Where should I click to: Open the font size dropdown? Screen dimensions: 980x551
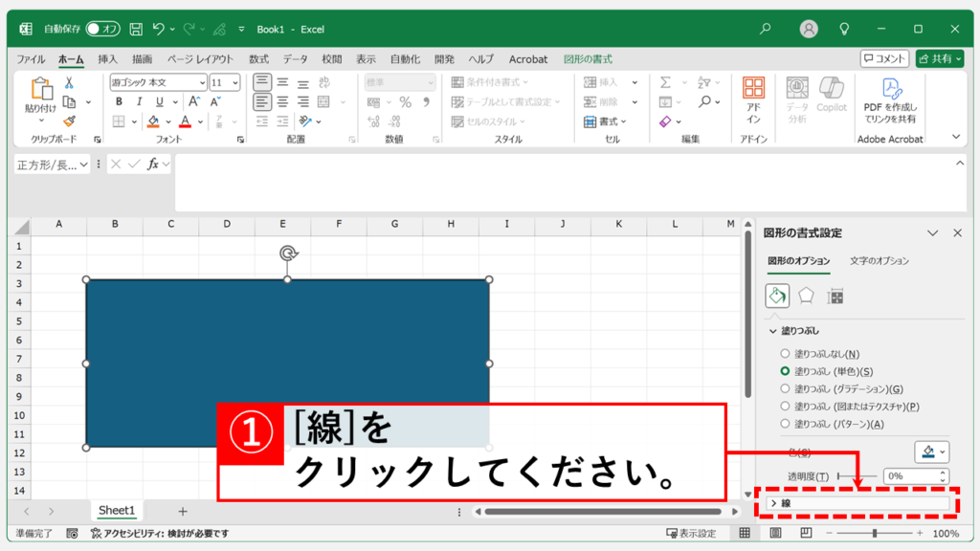tap(234, 82)
